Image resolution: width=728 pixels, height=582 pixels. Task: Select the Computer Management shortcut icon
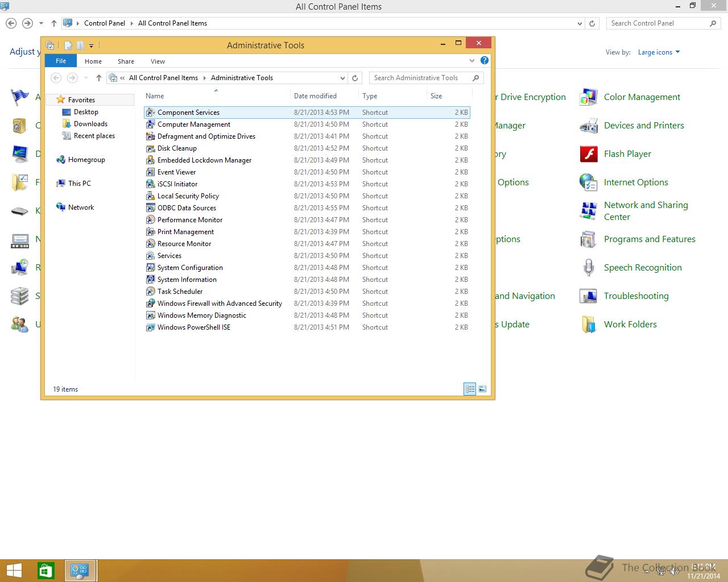(x=150, y=124)
